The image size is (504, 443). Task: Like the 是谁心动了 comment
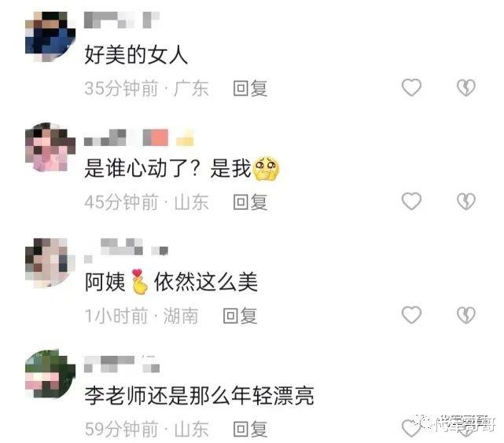pos(411,201)
